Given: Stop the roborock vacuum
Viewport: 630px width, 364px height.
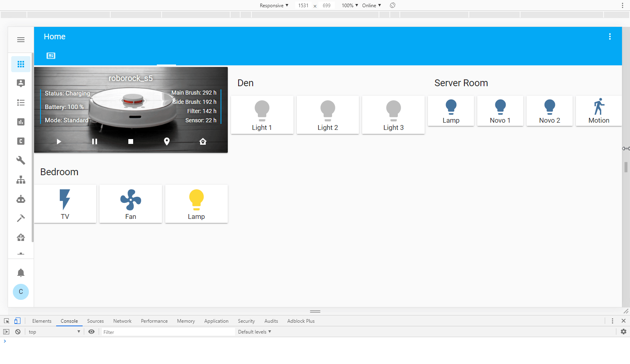Looking at the screenshot, I should click(x=131, y=142).
